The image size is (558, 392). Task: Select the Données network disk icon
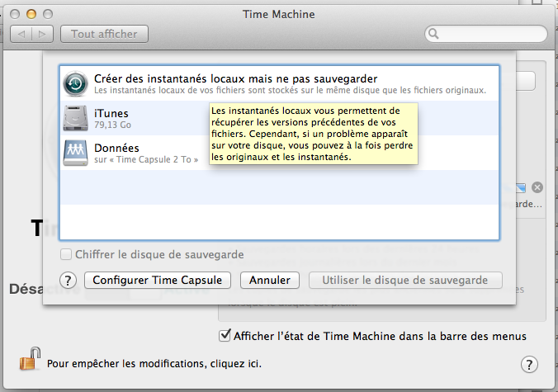coord(75,153)
